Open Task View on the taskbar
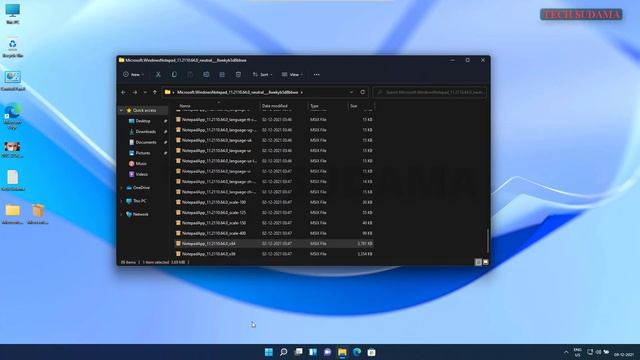The image size is (640, 360). tap(298, 352)
